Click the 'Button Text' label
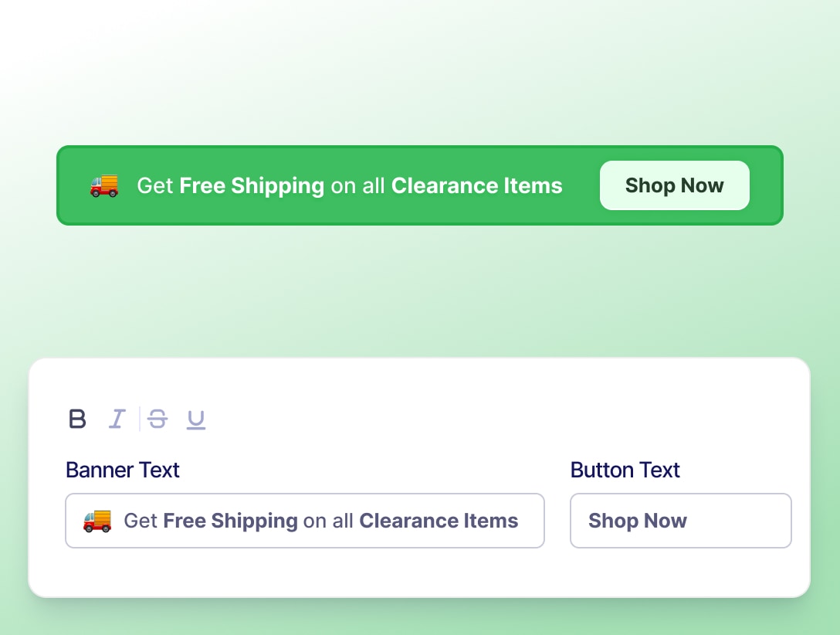The width and height of the screenshot is (840, 635). pos(625,470)
